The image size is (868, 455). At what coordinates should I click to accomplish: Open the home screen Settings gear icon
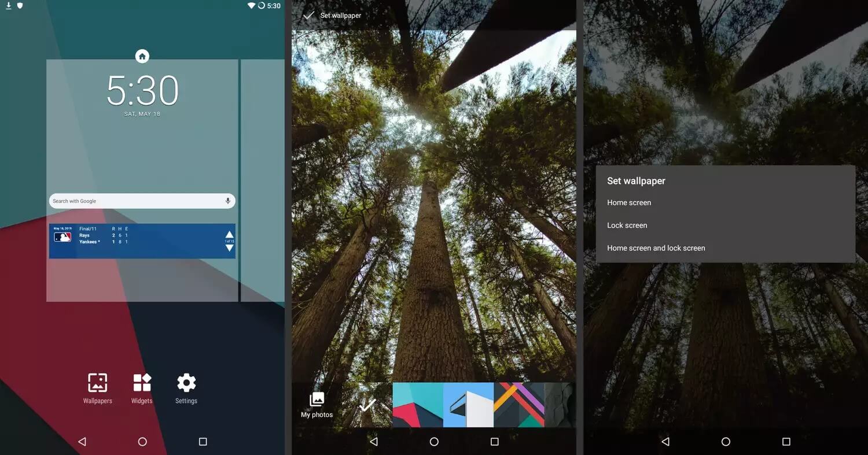[x=186, y=383]
